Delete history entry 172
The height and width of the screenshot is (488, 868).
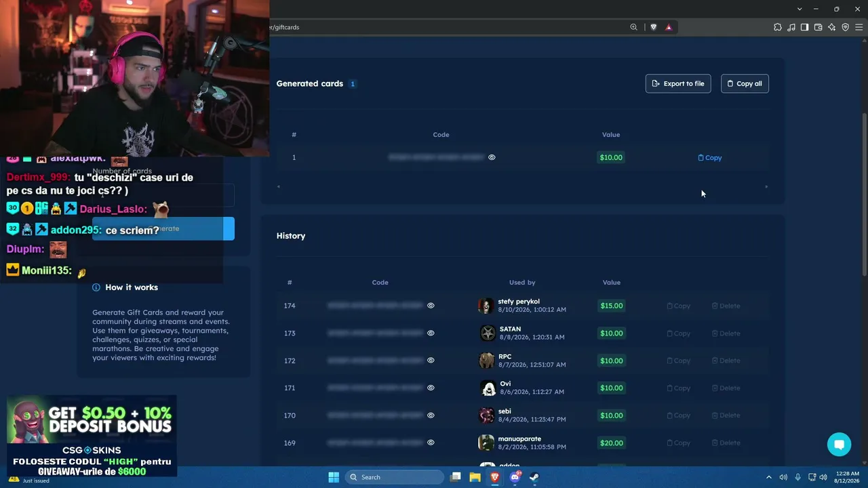click(x=726, y=361)
